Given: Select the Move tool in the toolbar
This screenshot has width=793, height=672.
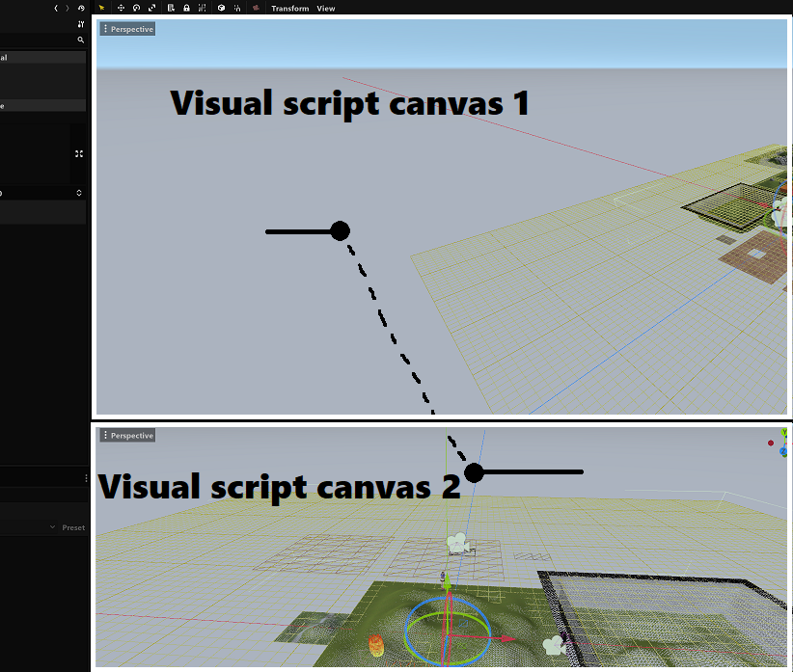Looking at the screenshot, I should point(121,8).
